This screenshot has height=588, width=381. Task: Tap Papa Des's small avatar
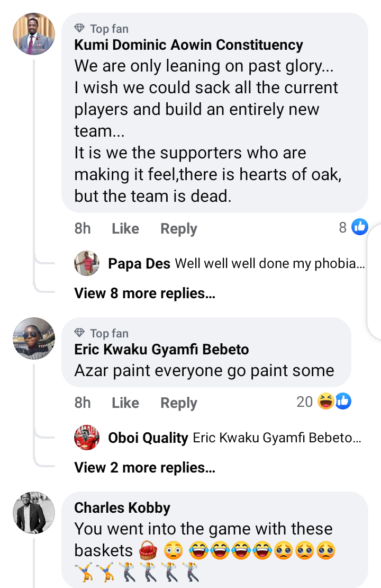coord(87,263)
